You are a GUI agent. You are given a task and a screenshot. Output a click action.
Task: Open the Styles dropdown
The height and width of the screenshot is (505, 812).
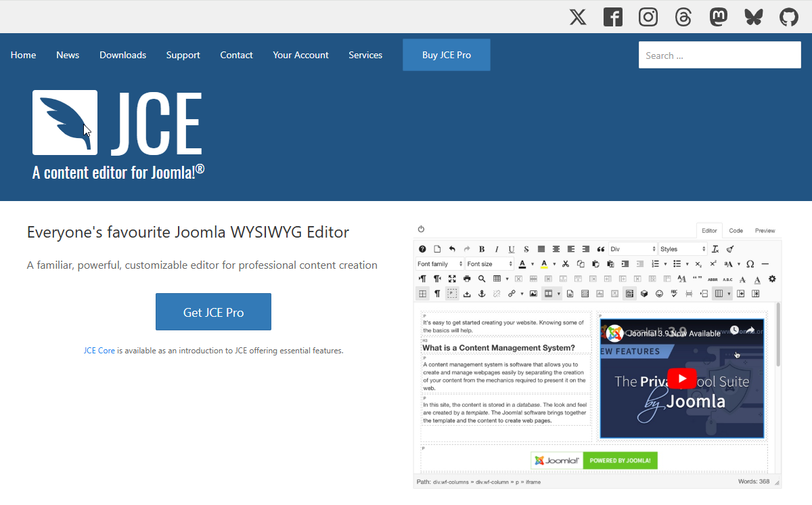pyautogui.click(x=683, y=249)
